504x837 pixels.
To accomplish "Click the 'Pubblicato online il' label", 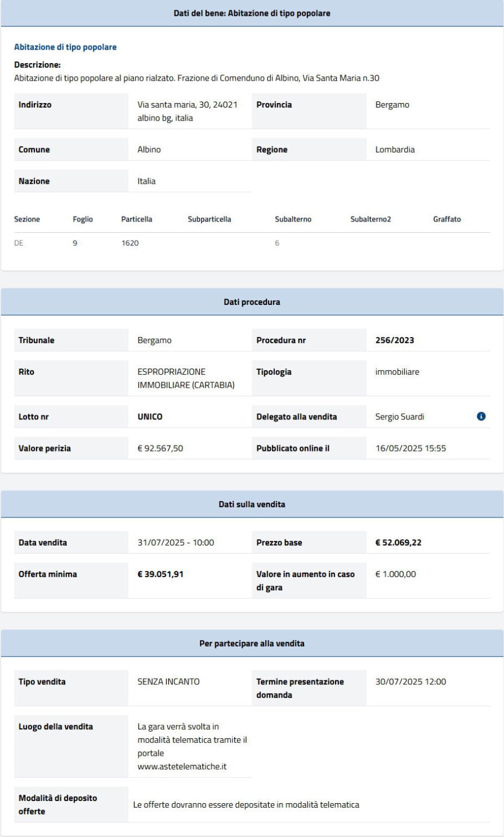I will tap(293, 449).
